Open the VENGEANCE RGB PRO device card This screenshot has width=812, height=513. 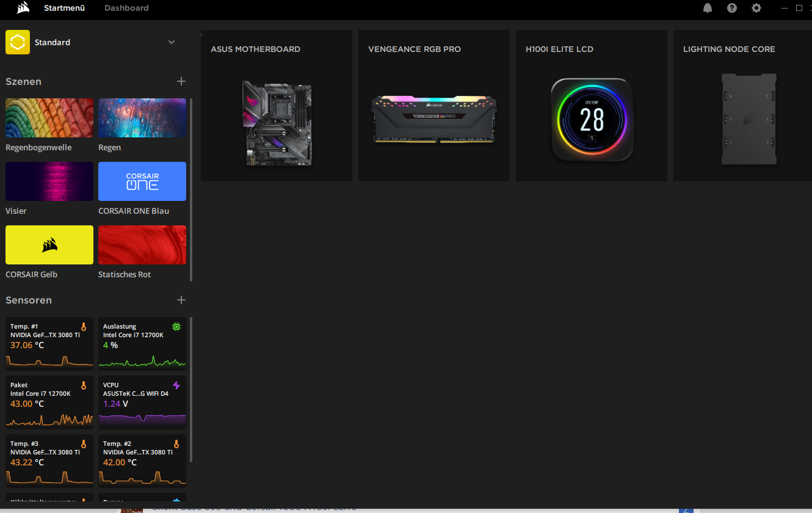tap(434, 106)
